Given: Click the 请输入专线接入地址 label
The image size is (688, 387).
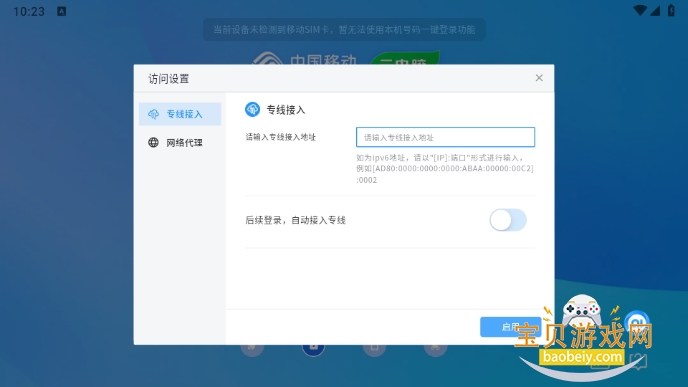Looking at the screenshot, I should tap(280, 137).
